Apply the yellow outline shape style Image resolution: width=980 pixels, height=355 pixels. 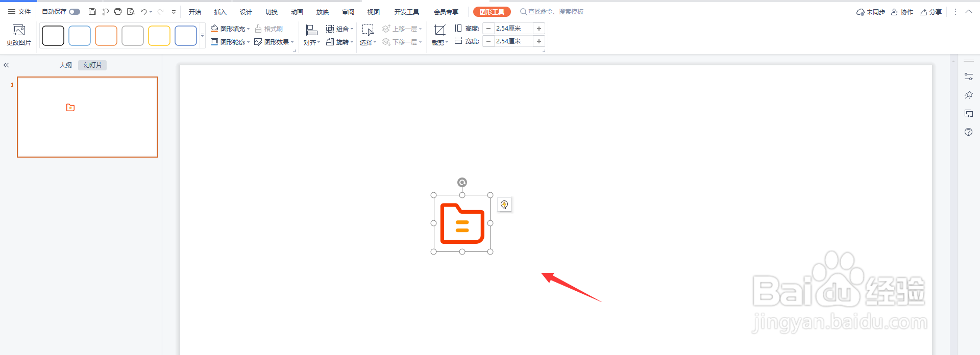tap(159, 36)
